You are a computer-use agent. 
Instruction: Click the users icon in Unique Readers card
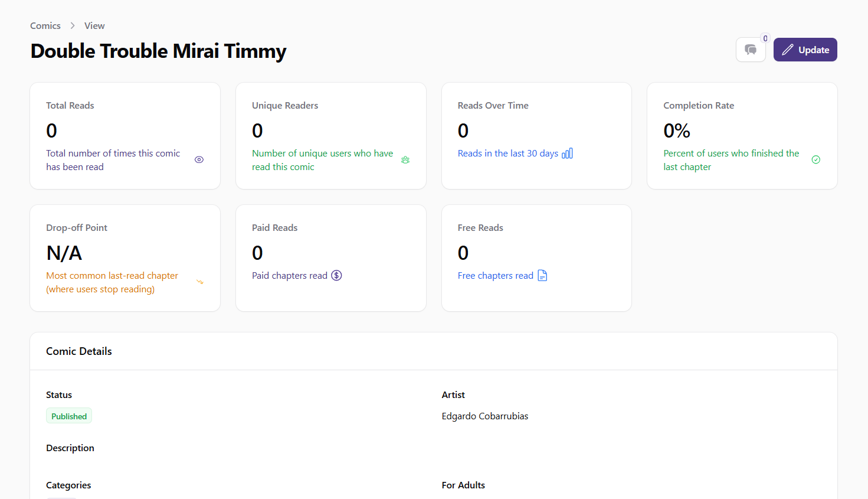pos(405,160)
